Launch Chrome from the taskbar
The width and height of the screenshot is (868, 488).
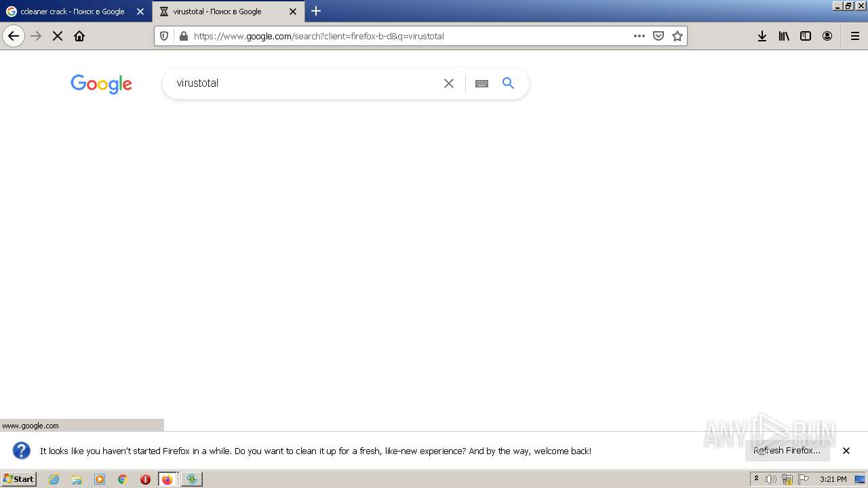(123, 479)
